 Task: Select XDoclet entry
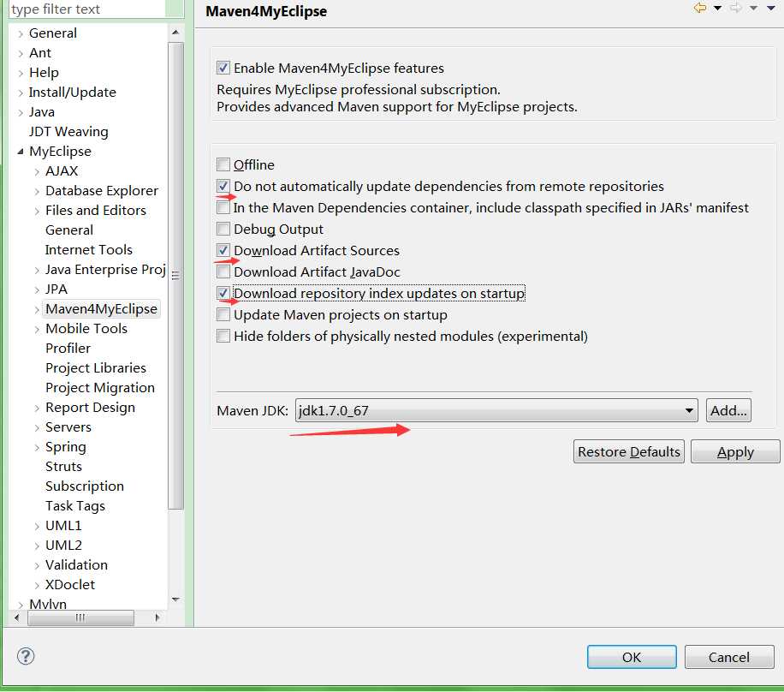point(70,584)
